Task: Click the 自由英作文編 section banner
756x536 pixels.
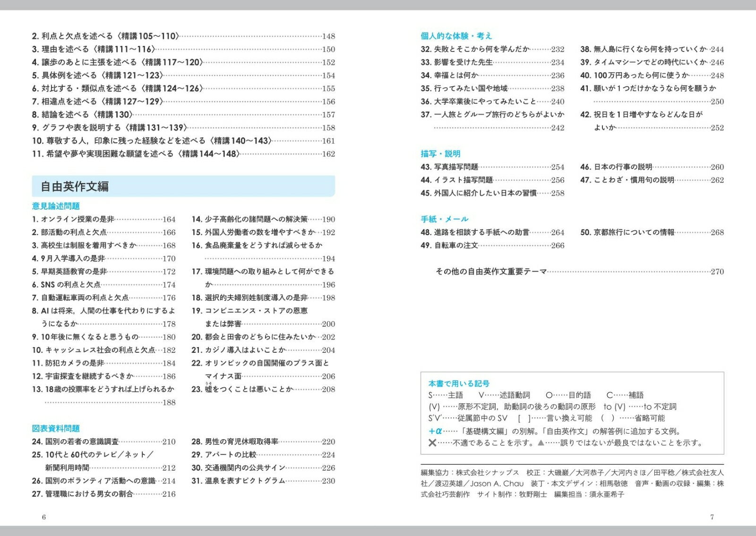Action: (183, 187)
